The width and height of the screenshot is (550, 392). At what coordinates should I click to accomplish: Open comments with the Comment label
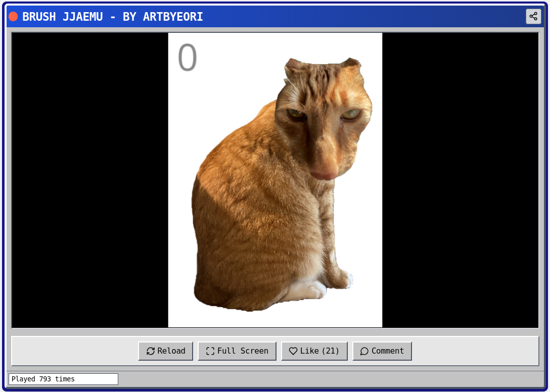pos(388,351)
